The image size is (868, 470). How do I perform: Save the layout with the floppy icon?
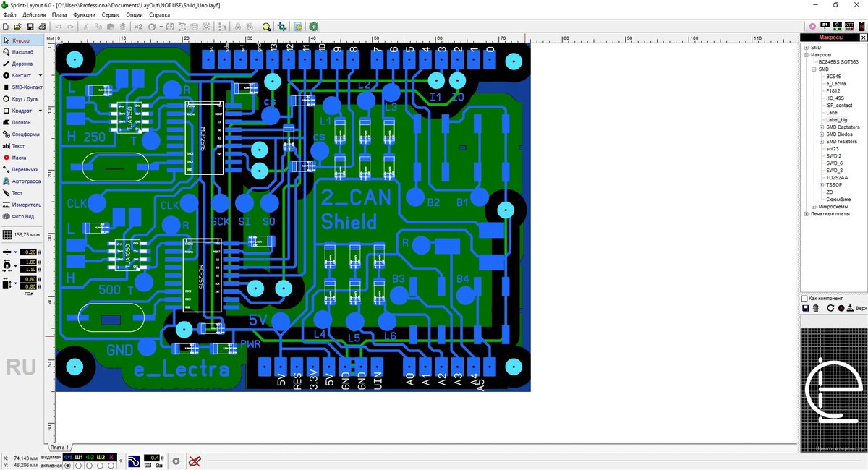coord(30,27)
